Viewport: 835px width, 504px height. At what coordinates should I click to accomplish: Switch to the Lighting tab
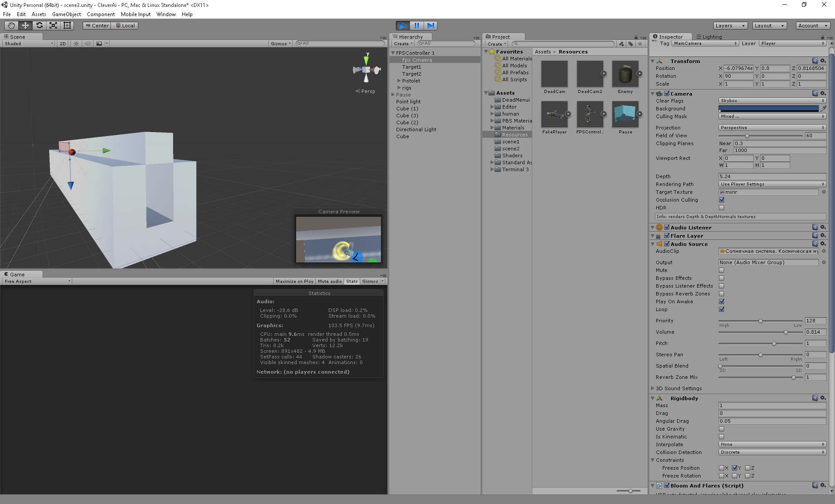(x=709, y=37)
